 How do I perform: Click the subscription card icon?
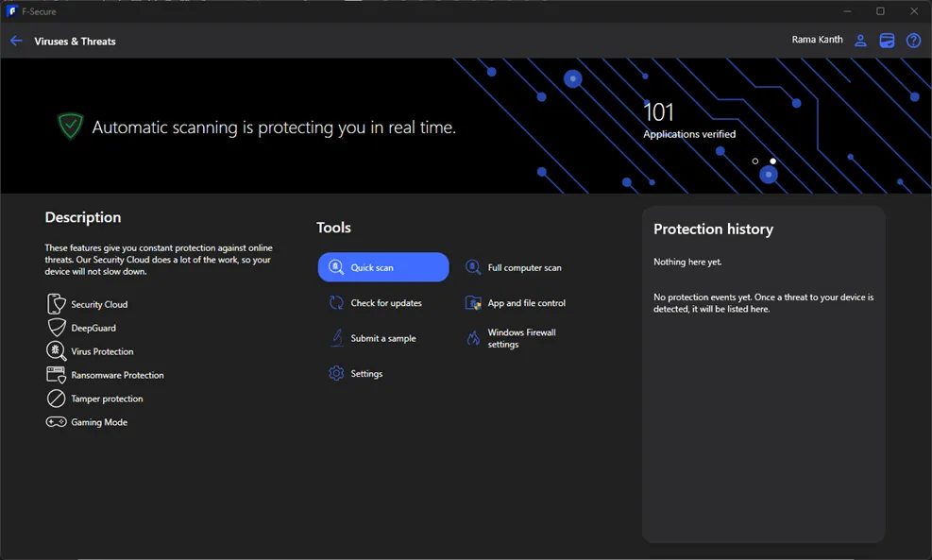(887, 41)
